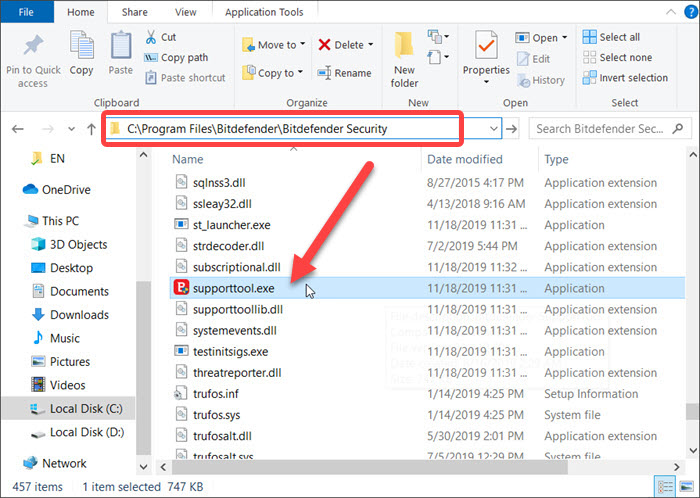Click the Open button in ribbon
The height and width of the screenshot is (498, 700).
[536, 38]
